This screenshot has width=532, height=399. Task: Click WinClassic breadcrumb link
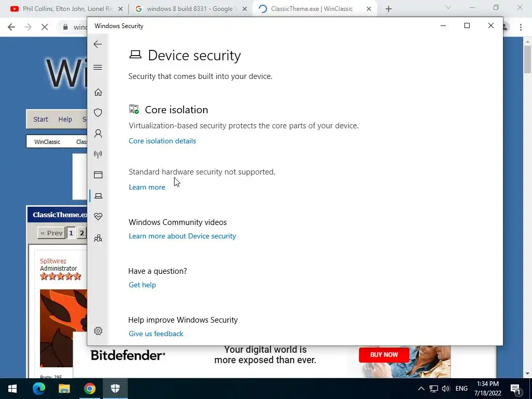pos(47,142)
